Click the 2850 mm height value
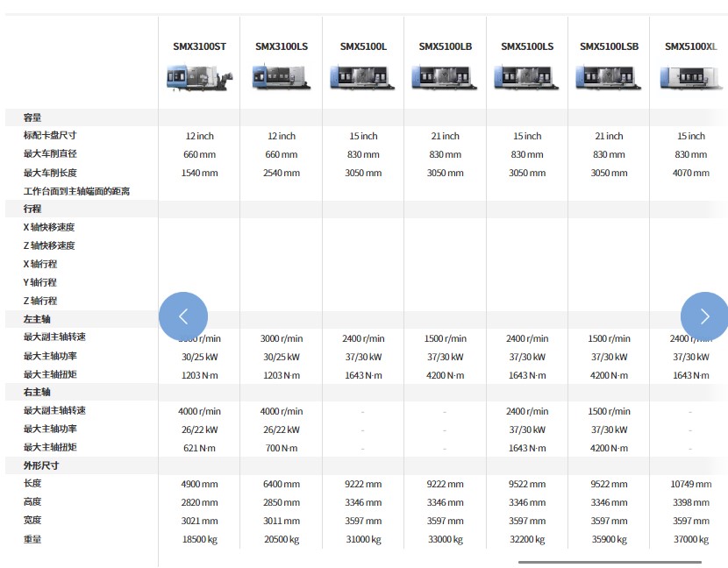The image size is (728, 568). [282, 502]
